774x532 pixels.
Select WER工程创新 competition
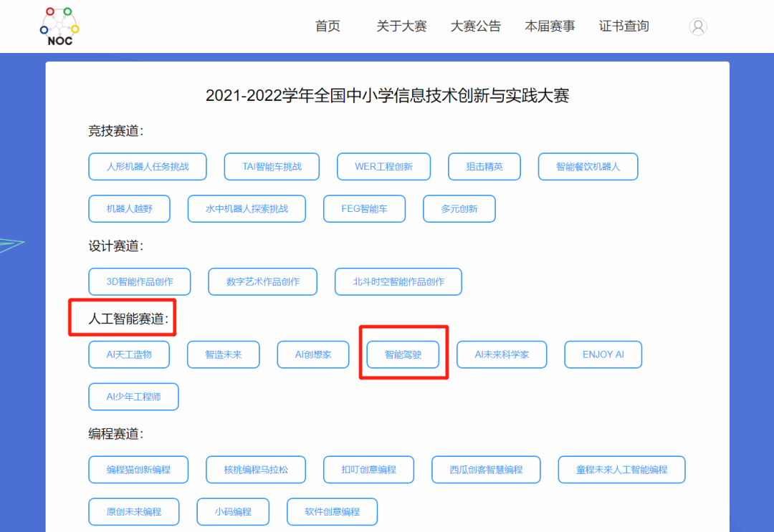point(383,166)
